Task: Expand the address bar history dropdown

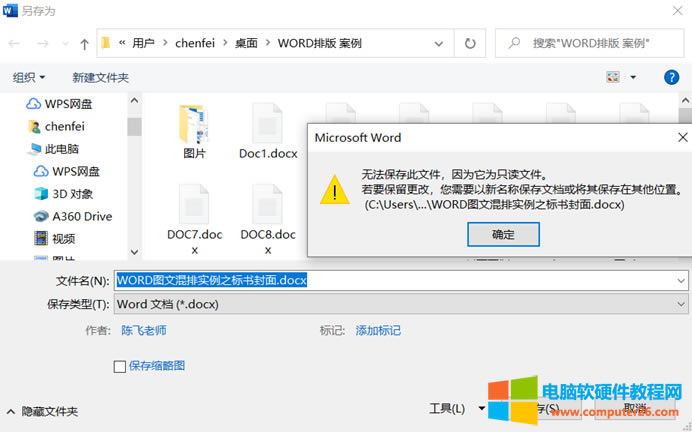Action: pos(439,44)
